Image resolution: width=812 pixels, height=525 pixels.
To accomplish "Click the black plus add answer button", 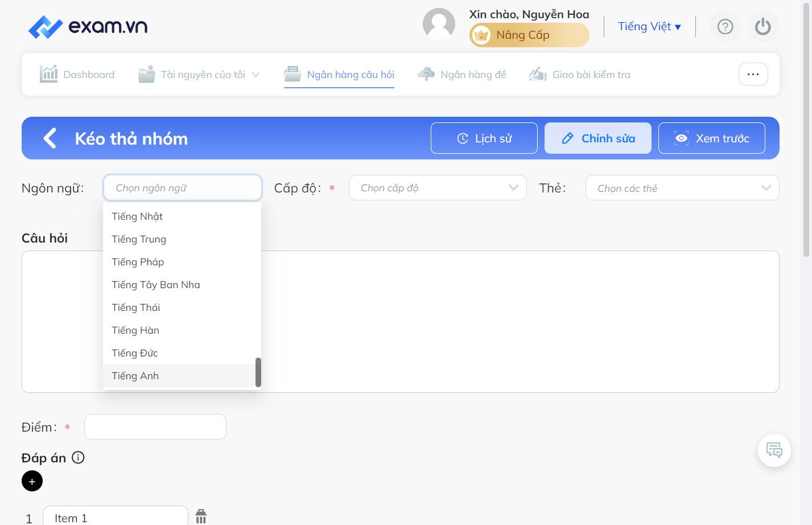I will point(32,481).
